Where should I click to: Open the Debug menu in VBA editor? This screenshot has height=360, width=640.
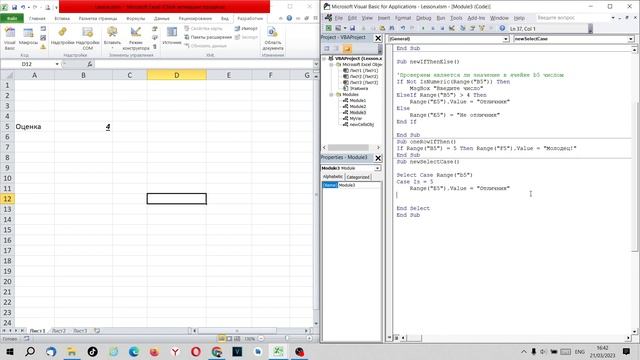click(x=423, y=18)
